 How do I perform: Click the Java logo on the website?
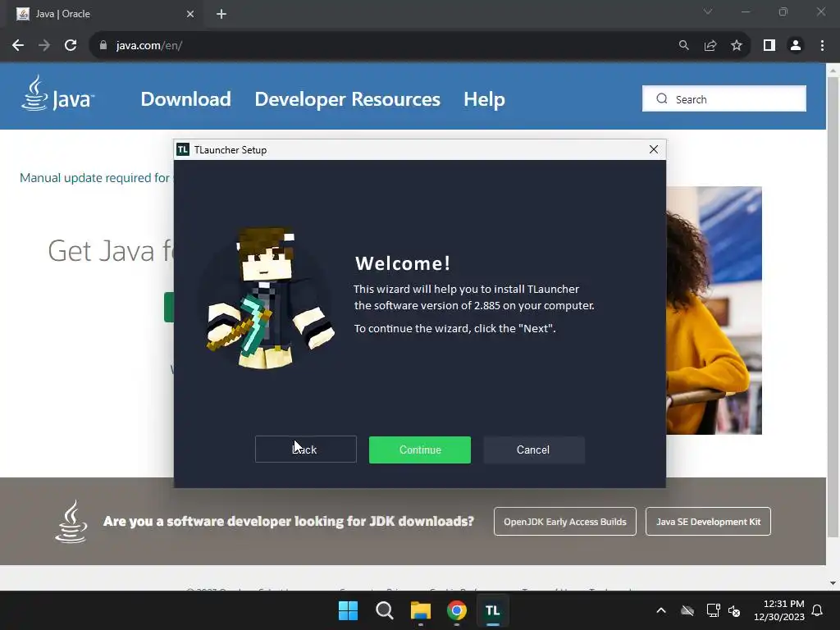(57, 94)
